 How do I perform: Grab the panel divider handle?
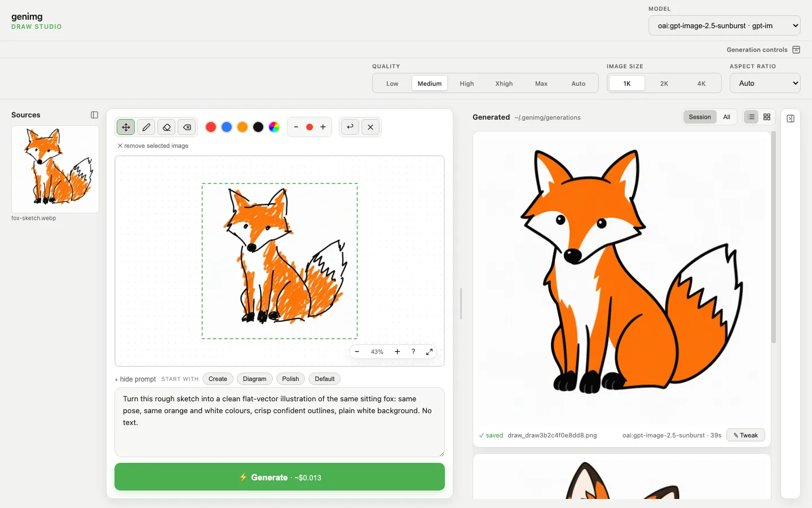coord(461,304)
